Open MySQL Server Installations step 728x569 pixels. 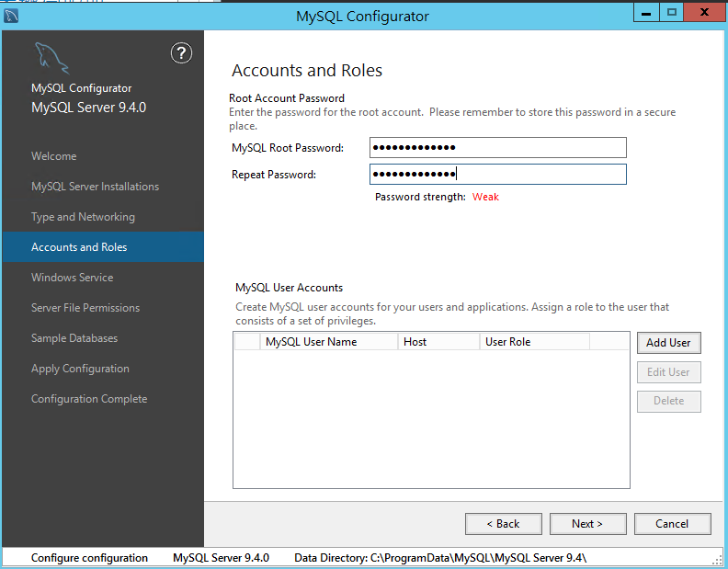pyautogui.click(x=96, y=187)
